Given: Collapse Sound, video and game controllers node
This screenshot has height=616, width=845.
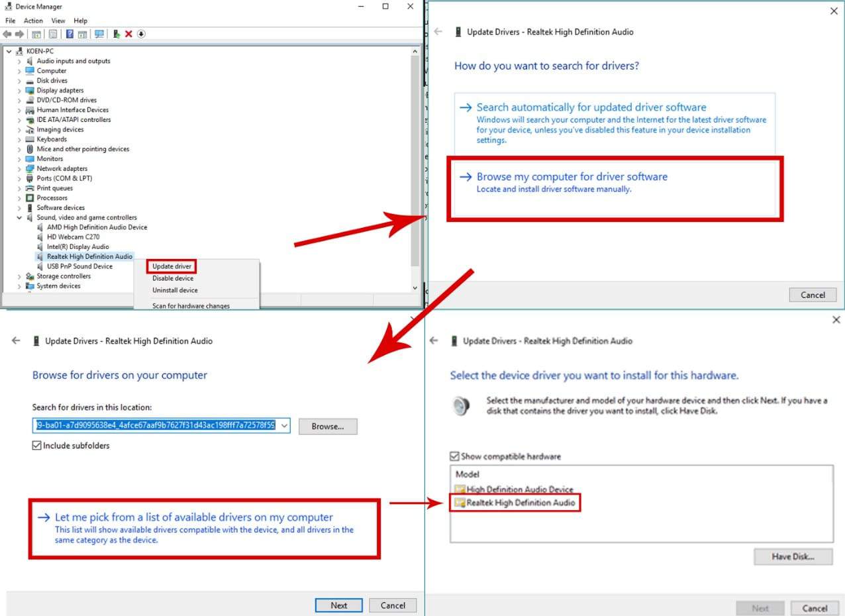Looking at the screenshot, I should click(19, 217).
